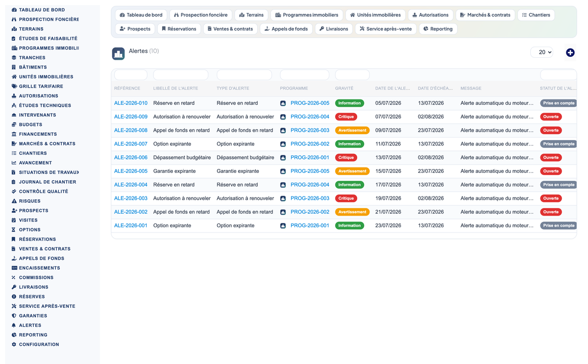Open the Service après-vente top tab
Screen dimensions: 588x364
pyautogui.click(x=386, y=29)
